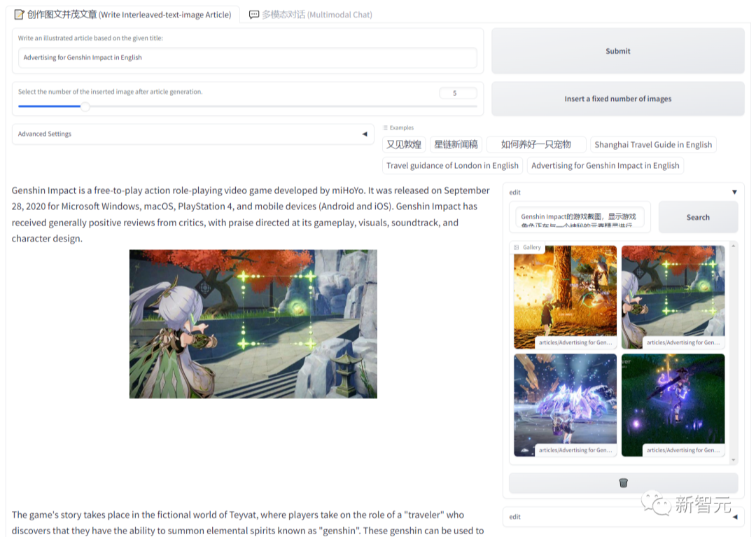The height and width of the screenshot is (537, 756).
Task: Click the trash can delete icon
Action: click(623, 483)
